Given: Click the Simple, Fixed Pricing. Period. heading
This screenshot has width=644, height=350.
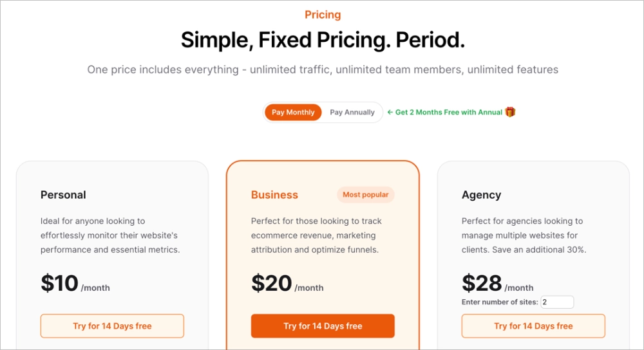Looking at the screenshot, I should pos(323,41).
